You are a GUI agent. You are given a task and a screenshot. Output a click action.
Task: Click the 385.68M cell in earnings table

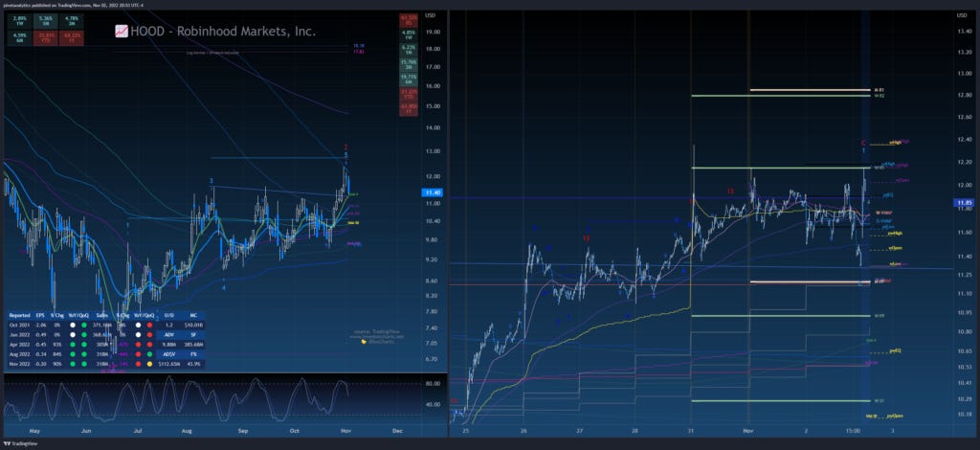point(192,345)
